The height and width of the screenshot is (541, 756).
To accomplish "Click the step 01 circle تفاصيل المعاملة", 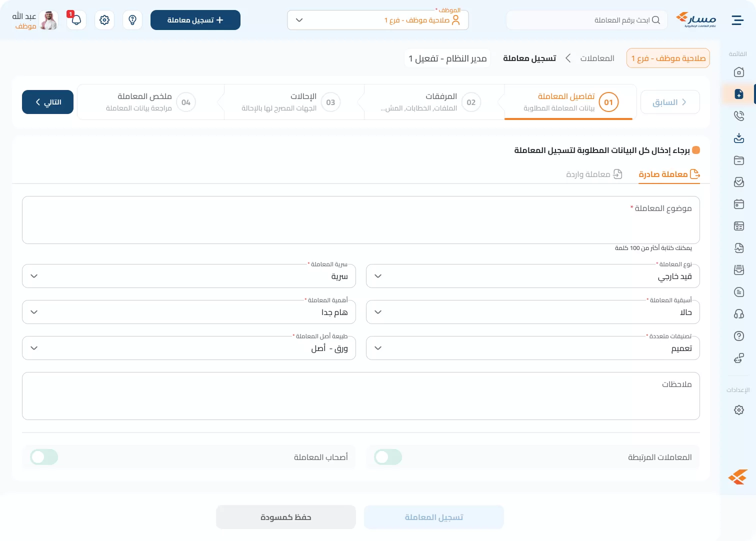I will tap(608, 102).
